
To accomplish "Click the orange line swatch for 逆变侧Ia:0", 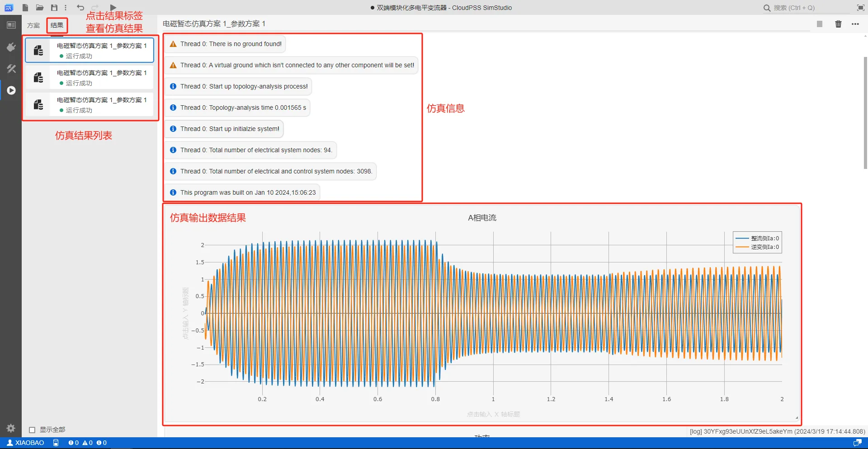I will click(742, 247).
